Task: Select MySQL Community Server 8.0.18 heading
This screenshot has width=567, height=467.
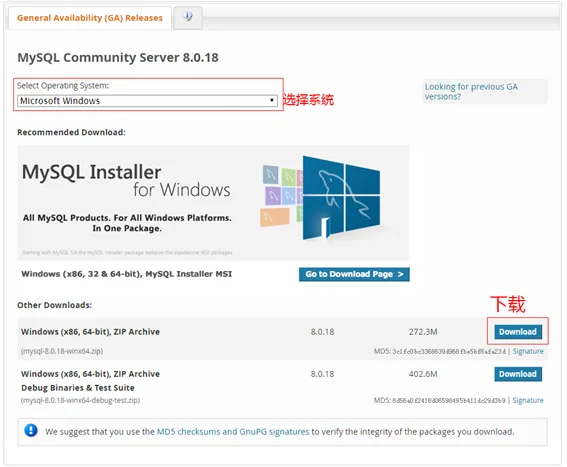Action: 118,58
